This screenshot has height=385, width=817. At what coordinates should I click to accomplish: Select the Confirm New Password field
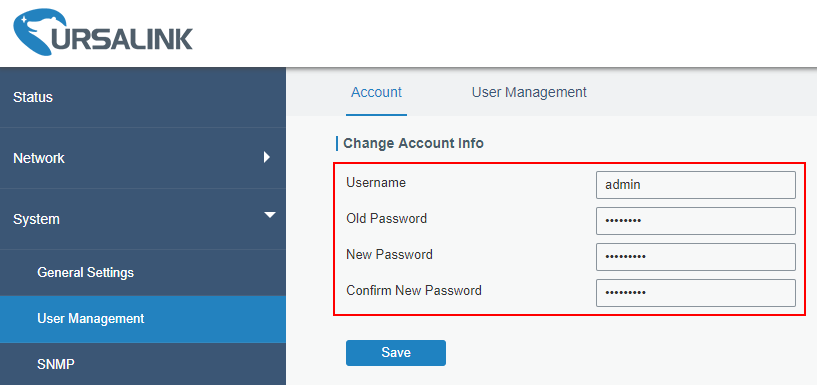pyautogui.click(x=696, y=293)
